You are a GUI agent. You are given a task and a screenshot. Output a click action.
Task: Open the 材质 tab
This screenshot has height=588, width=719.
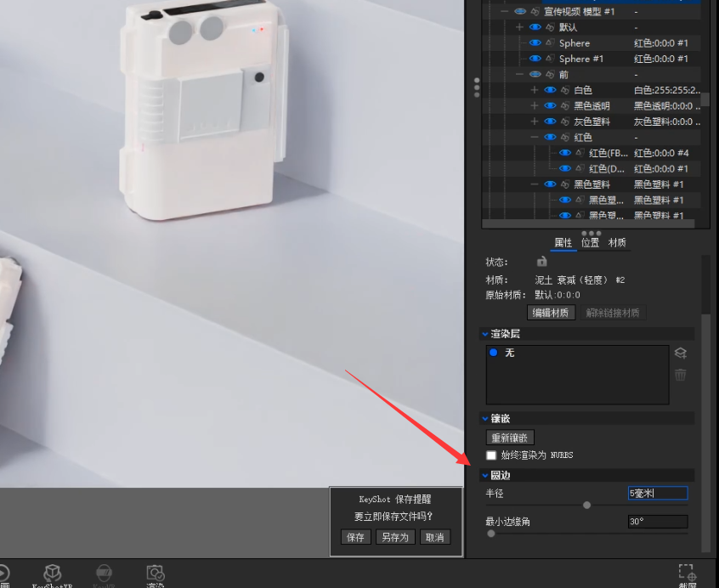617,242
